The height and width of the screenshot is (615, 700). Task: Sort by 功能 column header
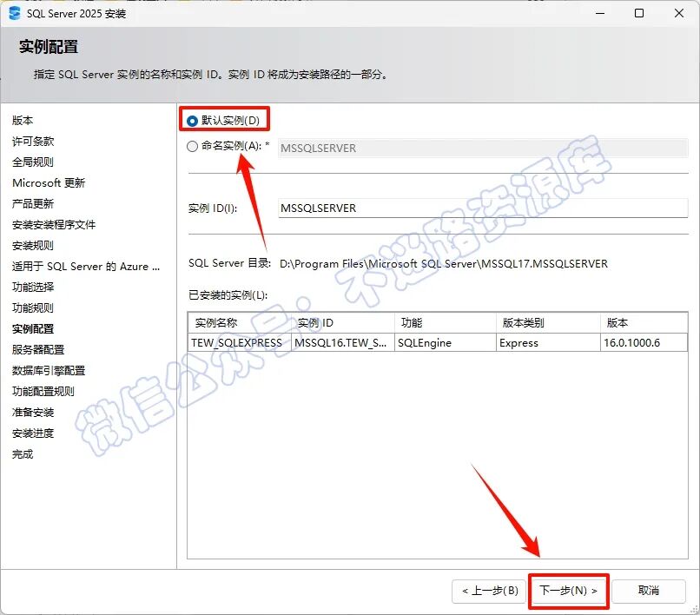[446, 322]
